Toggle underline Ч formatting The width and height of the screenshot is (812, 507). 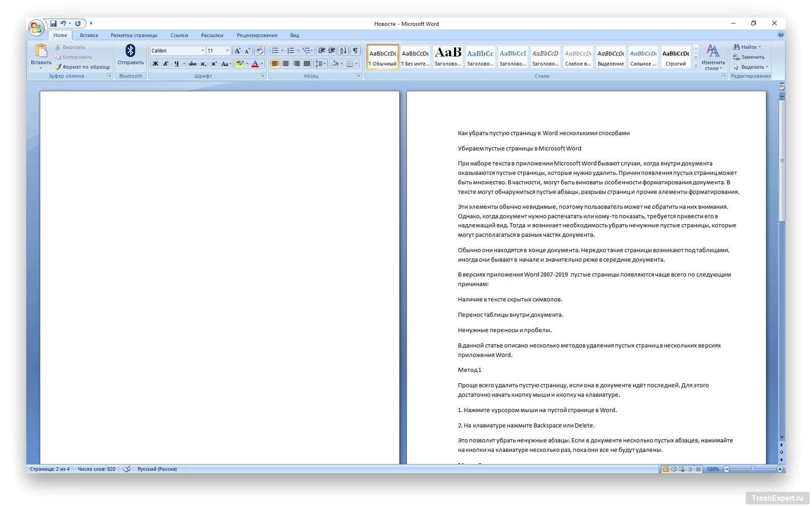click(176, 64)
